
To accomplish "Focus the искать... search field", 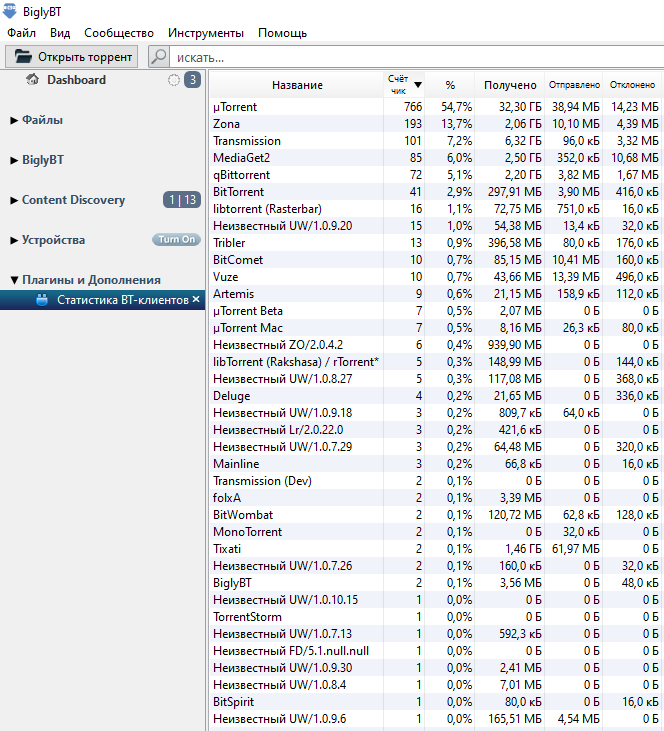I will click(x=416, y=57).
